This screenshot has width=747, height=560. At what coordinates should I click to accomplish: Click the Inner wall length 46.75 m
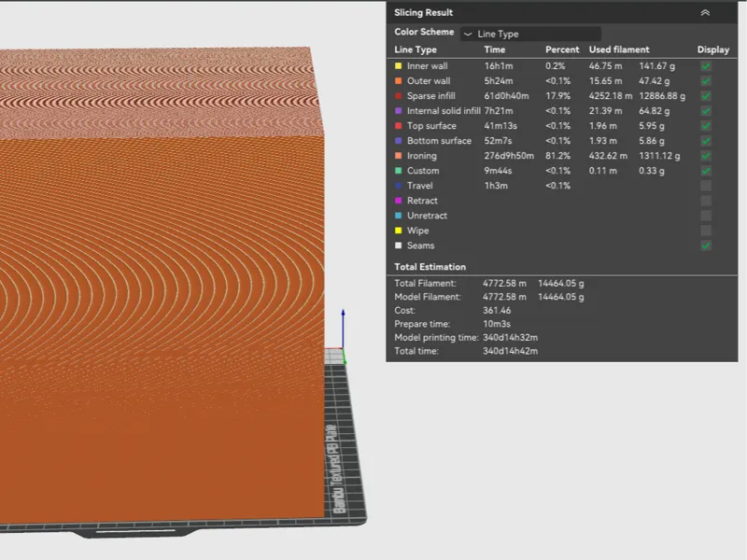pos(605,66)
